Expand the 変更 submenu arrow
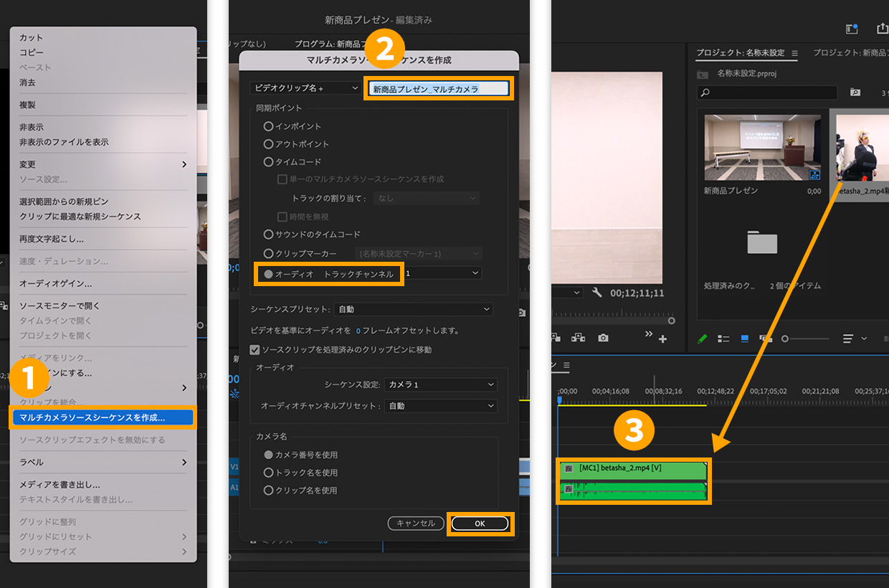The width and height of the screenshot is (889, 588). tap(184, 164)
